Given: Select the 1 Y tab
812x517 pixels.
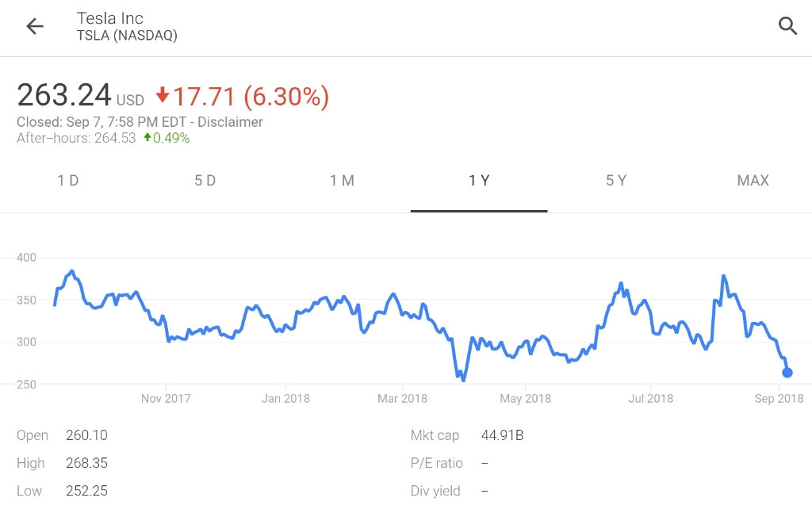Looking at the screenshot, I should 479,181.
